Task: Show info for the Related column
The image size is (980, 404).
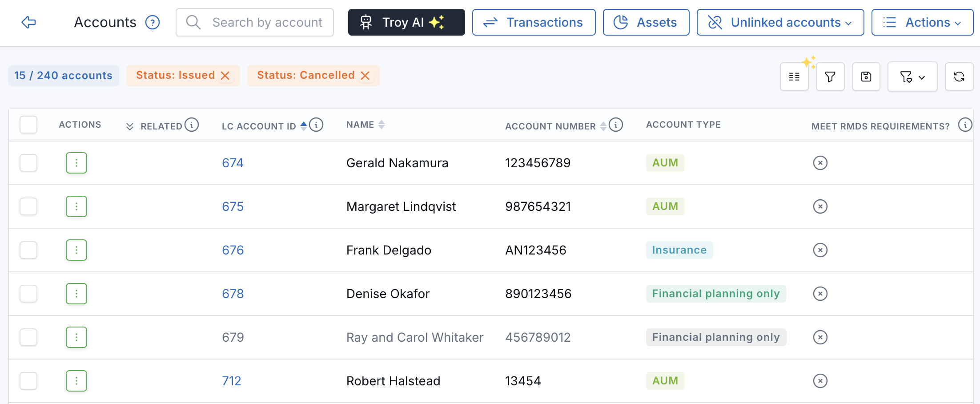Action: pos(192,125)
